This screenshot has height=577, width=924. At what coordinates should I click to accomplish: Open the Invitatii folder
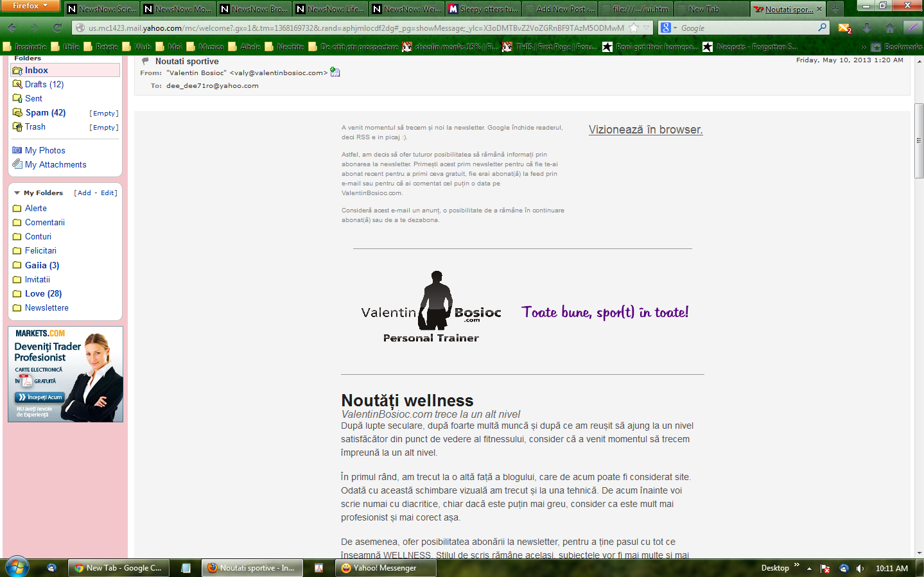pyautogui.click(x=37, y=279)
